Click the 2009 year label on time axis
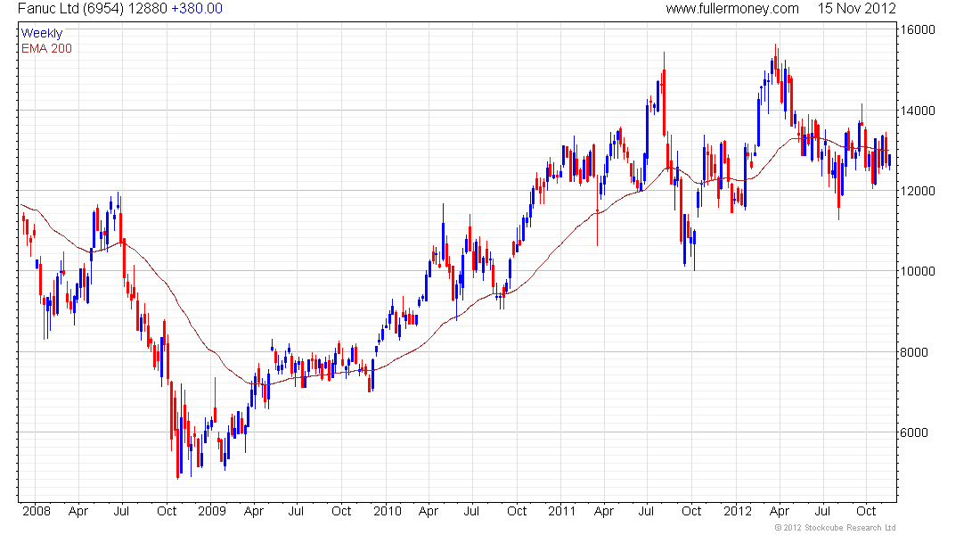This screenshot has width=980, height=535. tap(211, 511)
